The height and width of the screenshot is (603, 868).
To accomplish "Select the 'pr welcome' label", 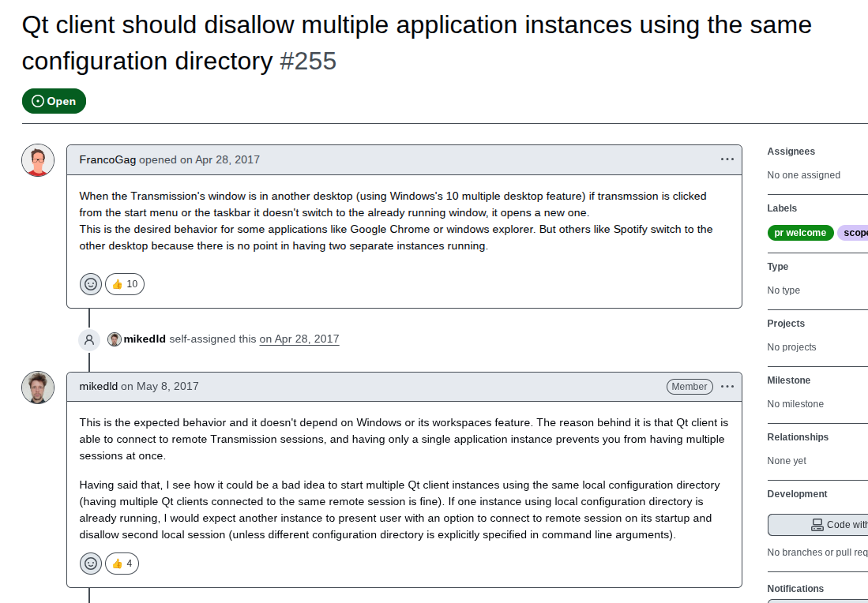I will pyautogui.click(x=800, y=233).
